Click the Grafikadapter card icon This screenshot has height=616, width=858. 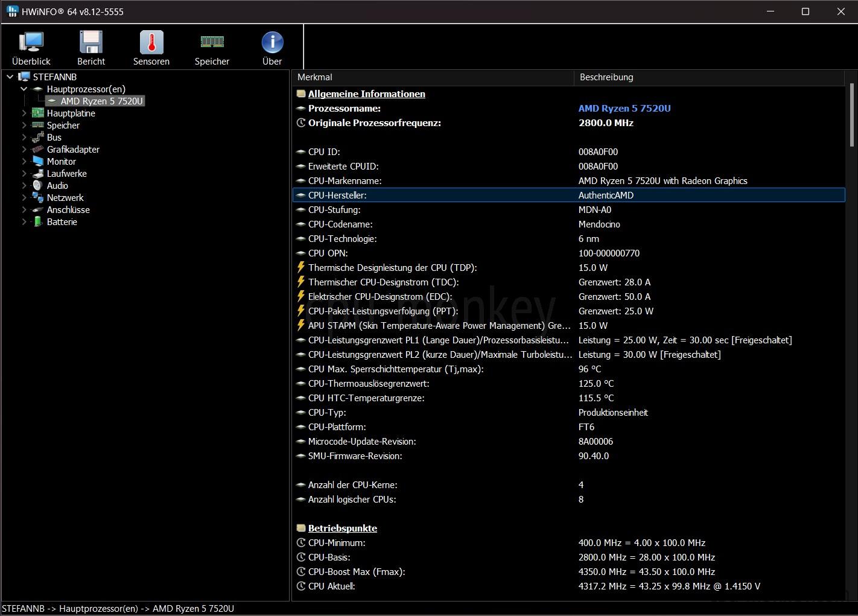click(x=38, y=150)
